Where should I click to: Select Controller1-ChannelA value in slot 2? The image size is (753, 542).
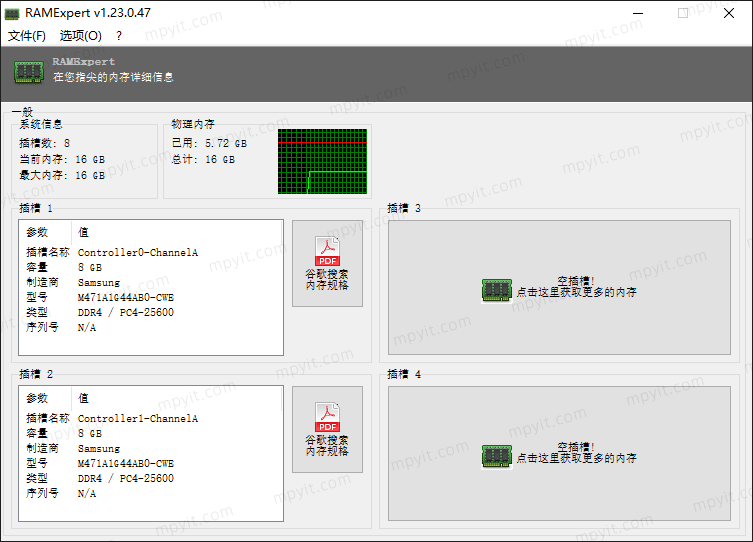coord(138,418)
